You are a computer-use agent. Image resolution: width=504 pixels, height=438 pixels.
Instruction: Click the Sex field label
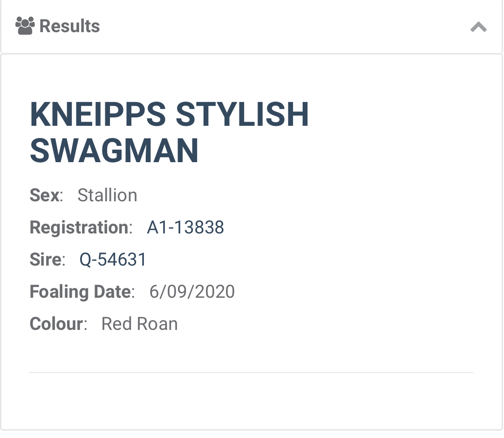pos(45,195)
